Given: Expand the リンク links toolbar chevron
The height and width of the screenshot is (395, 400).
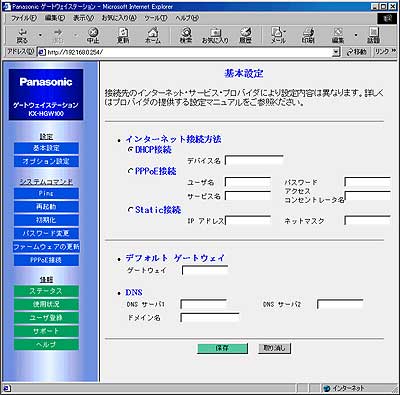Looking at the screenshot, I should (x=394, y=51).
